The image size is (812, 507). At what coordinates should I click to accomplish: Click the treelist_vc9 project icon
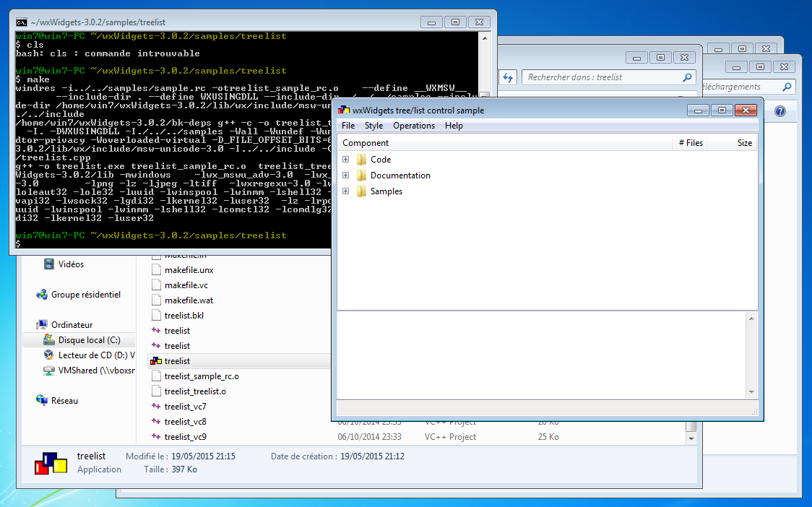click(x=156, y=436)
